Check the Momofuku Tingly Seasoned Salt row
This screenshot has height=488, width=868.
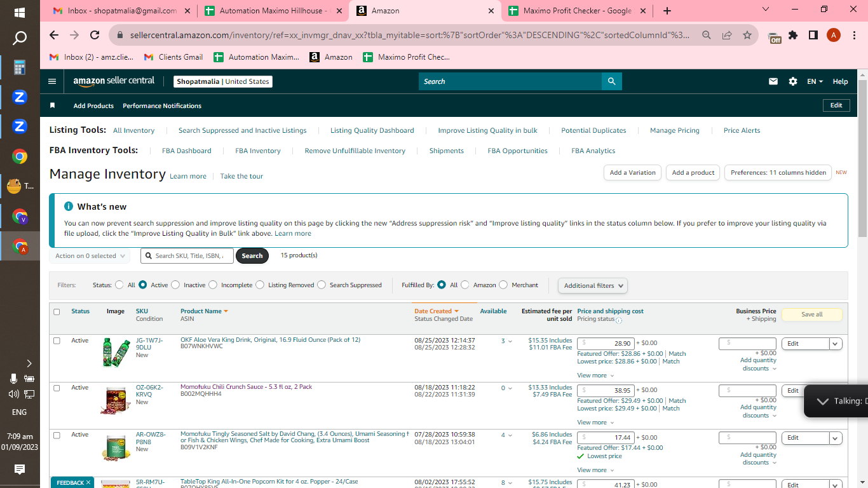coord(57,435)
